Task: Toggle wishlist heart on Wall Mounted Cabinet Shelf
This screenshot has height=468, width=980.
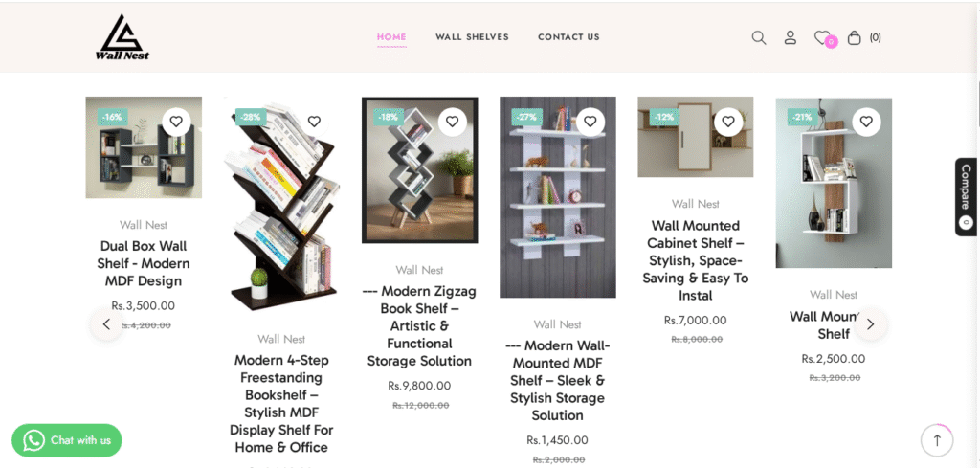Action: [x=728, y=122]
